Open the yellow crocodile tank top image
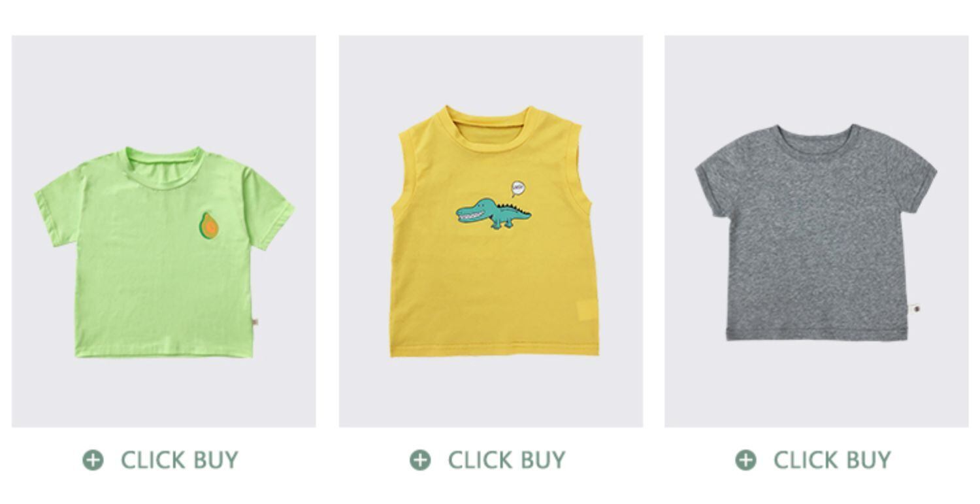The image size is (980, 504). pyautogui.click(x=491, y=231)
